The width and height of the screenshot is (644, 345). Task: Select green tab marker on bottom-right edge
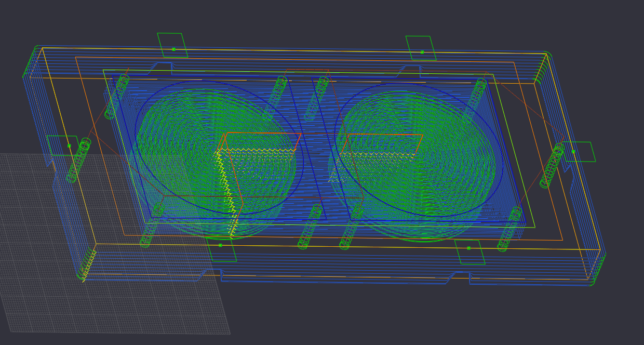coord(468,248)
